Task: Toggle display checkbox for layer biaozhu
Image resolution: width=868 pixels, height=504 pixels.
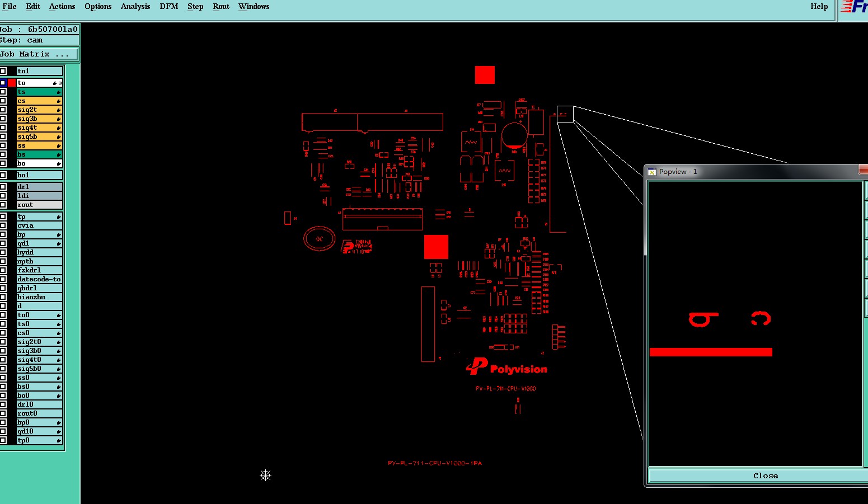Action: click(3, 297)
